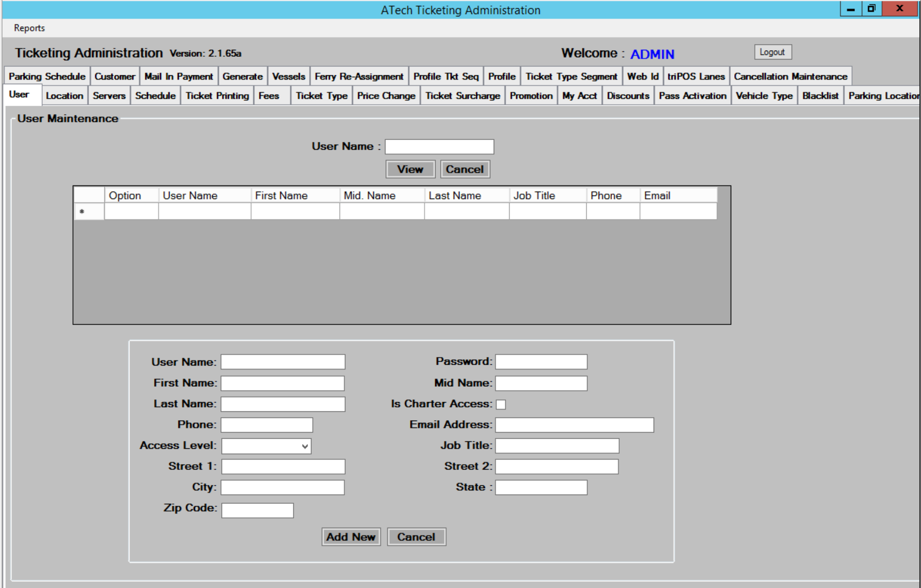
Task: Click the Job Title column header
Action: (x=548, y=195)
